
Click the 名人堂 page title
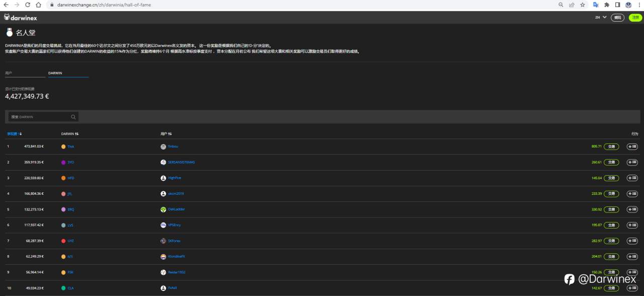point(25,33)
